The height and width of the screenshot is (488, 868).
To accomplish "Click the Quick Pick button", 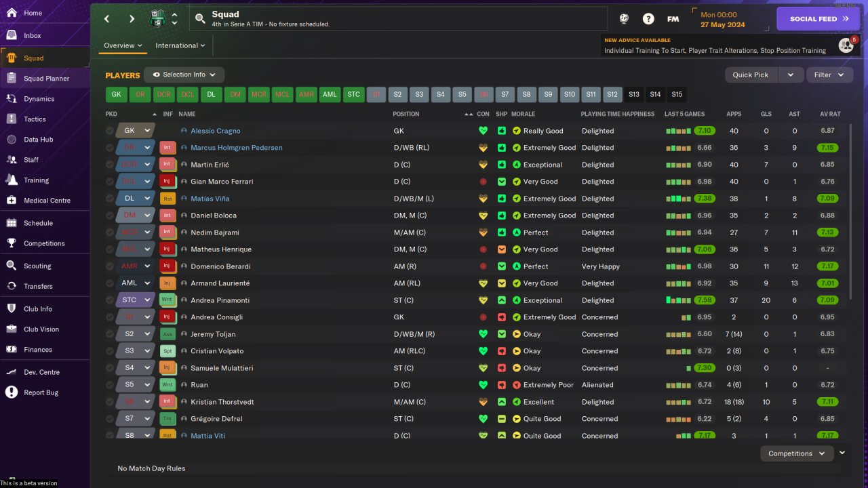I will click(751, 75).
